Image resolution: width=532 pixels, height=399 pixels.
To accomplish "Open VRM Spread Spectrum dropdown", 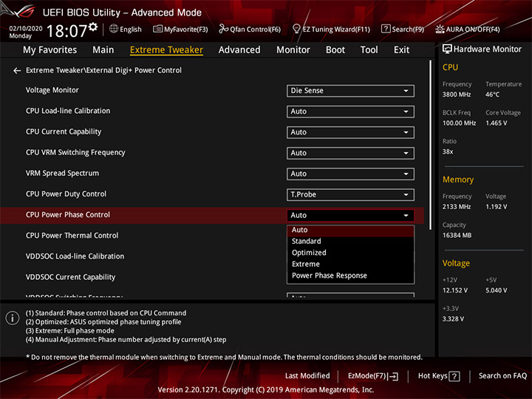I will coord(350,174).
